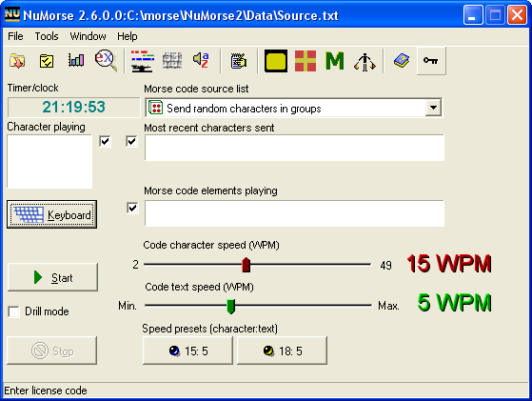Click the Keyboard button
The width and height of the screenshot is (532, 401).
[x=52, y=214]
